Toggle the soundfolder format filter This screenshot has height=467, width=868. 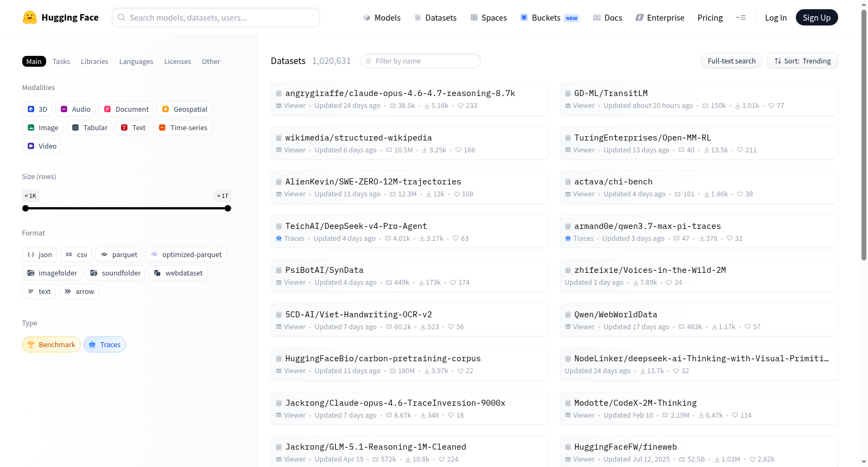click(x=115, y=273)
